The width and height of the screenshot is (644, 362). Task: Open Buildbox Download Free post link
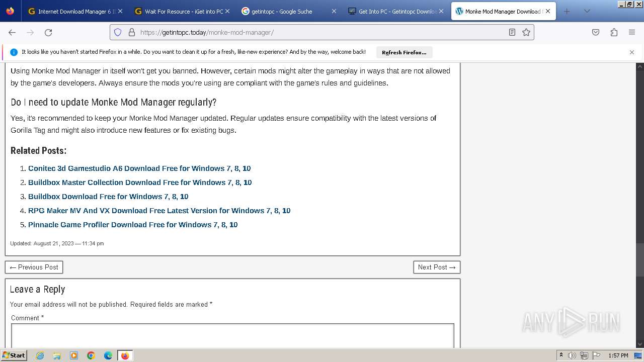pyautogui.click(x=108, y=197)
